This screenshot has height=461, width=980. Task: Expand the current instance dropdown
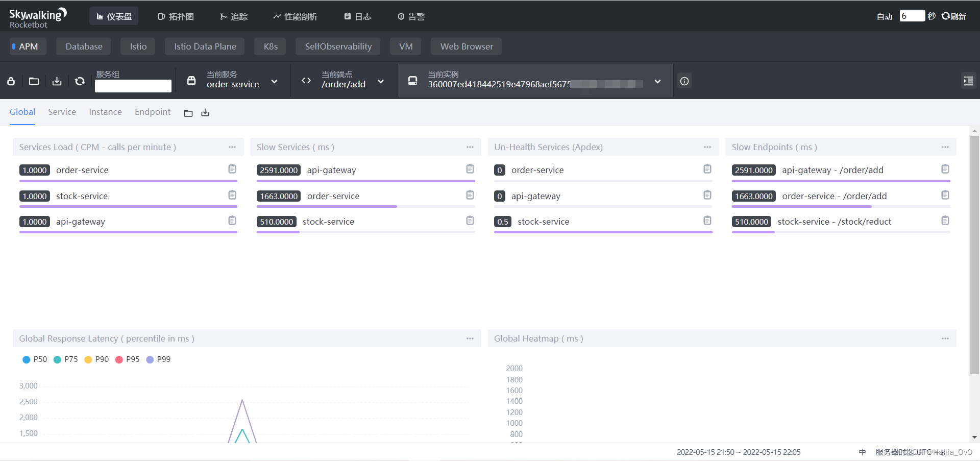click(x=658, y=81)
